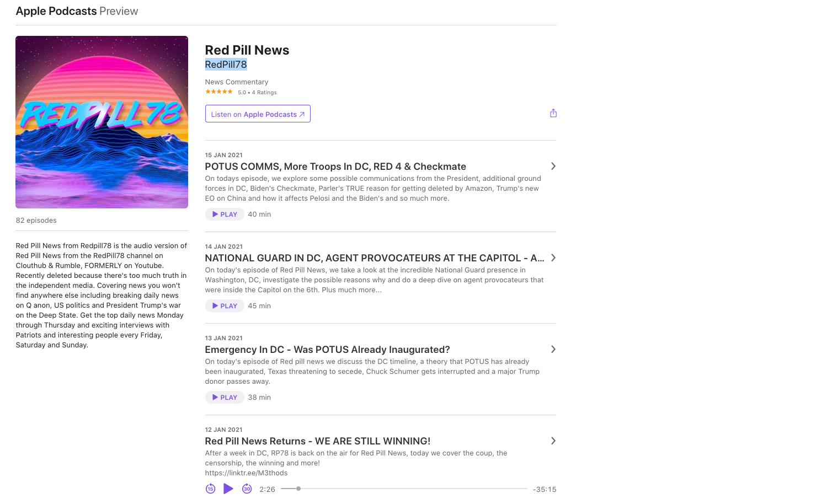Open NATIONAL GUARD IN DC episode title
This screenshot has height=504, width=832.
(375, 258)
